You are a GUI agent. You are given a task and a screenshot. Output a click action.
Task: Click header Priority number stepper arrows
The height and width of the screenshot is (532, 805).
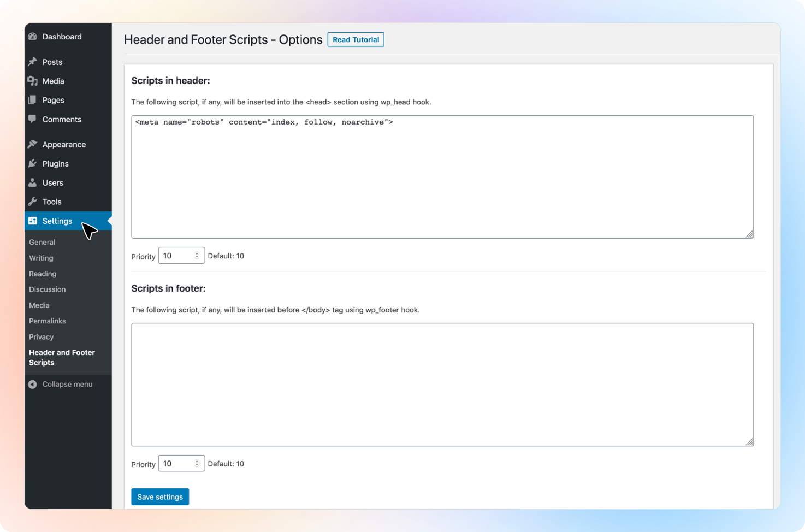(197, 256)
